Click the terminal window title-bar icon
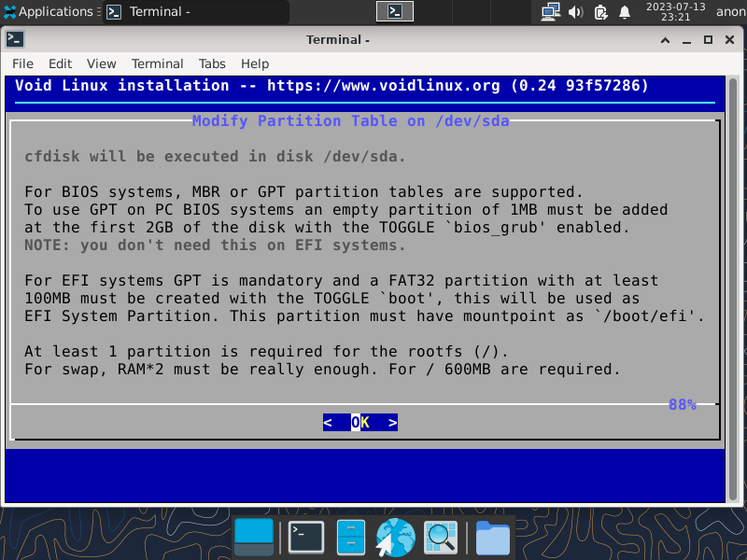Screen dimensions: 747x560 click(15, 39)
